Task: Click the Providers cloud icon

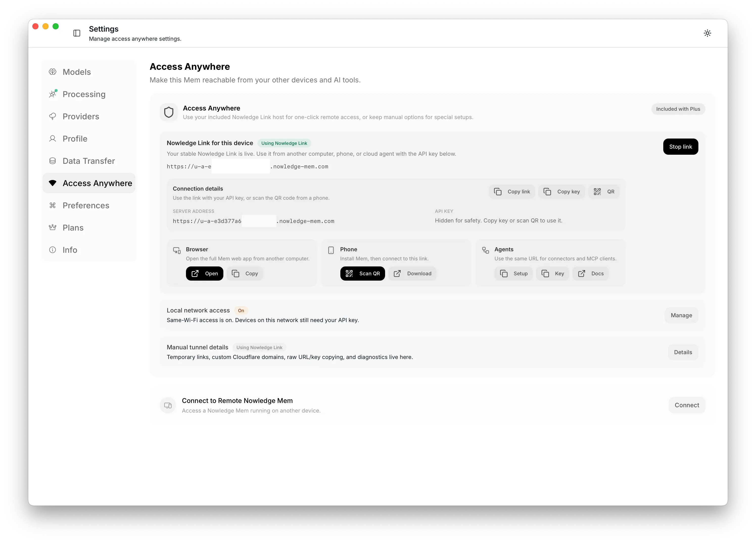Action: click(x=53, y=116)
